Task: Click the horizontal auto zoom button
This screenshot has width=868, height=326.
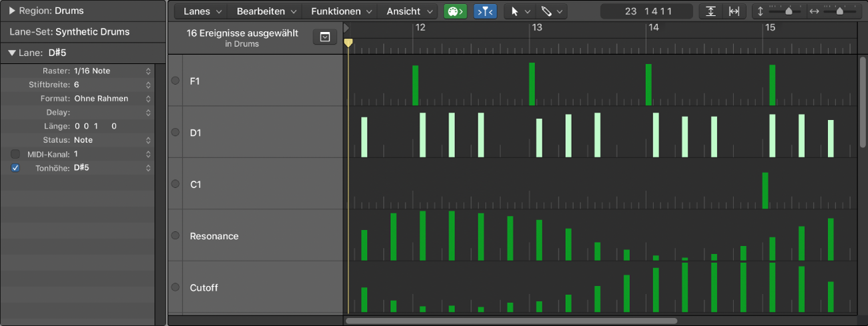Action: tap(734, 11)
